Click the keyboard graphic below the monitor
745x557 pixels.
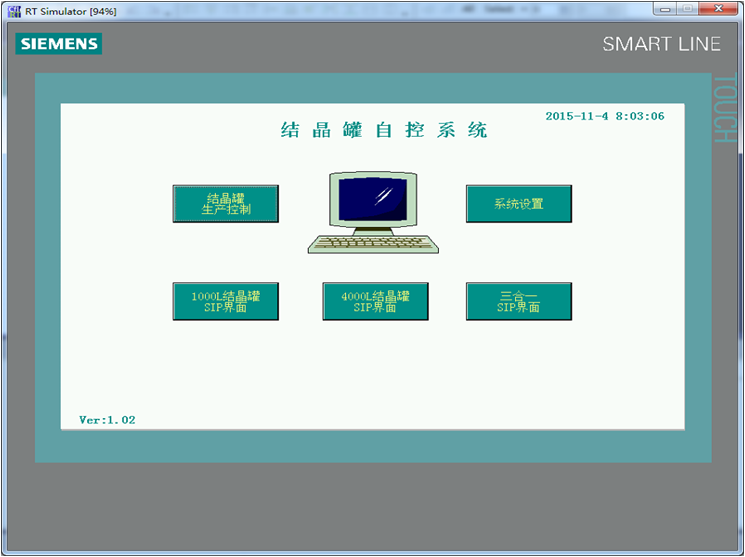click(373, 243)
